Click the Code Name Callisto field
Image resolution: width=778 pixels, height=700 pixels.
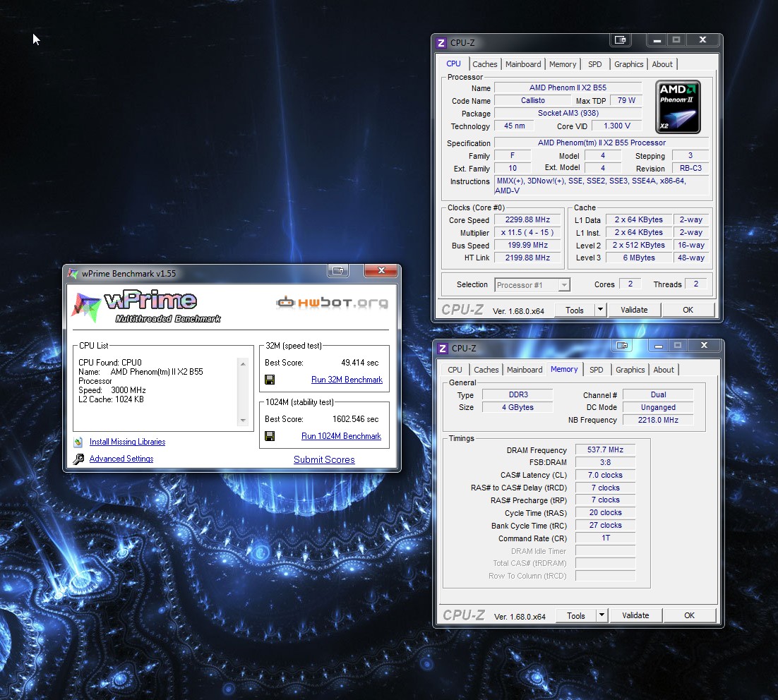533,101
